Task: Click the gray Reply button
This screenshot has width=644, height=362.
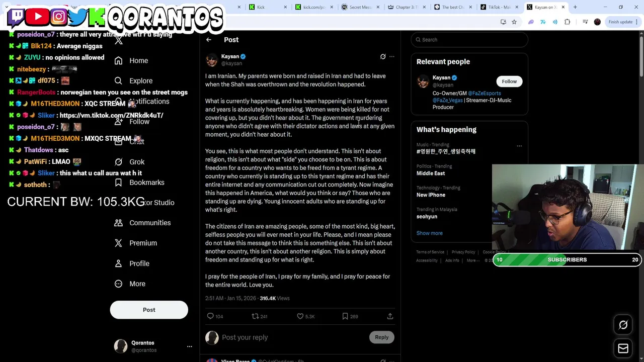Action: (381, 337)
